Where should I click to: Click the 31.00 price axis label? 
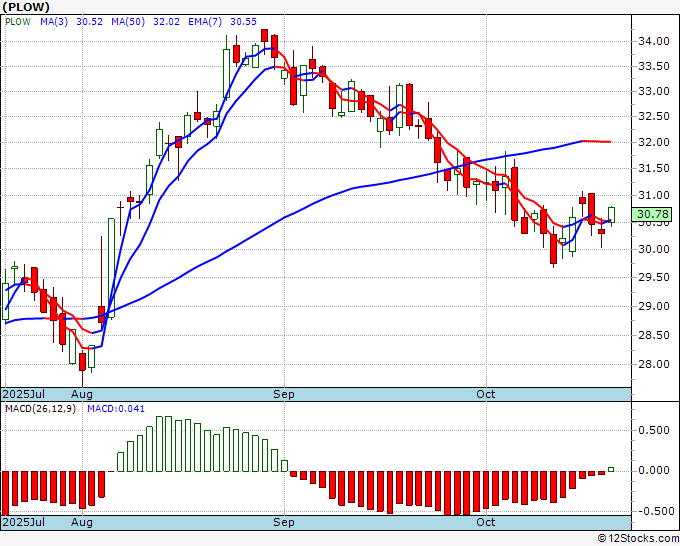coord(654,195)
